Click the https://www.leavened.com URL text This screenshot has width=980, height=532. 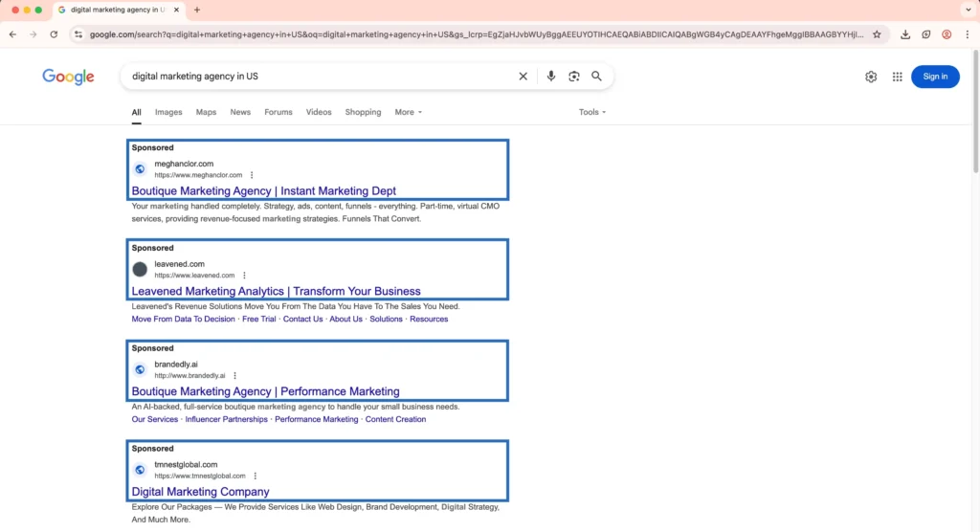tap(194, 275)
